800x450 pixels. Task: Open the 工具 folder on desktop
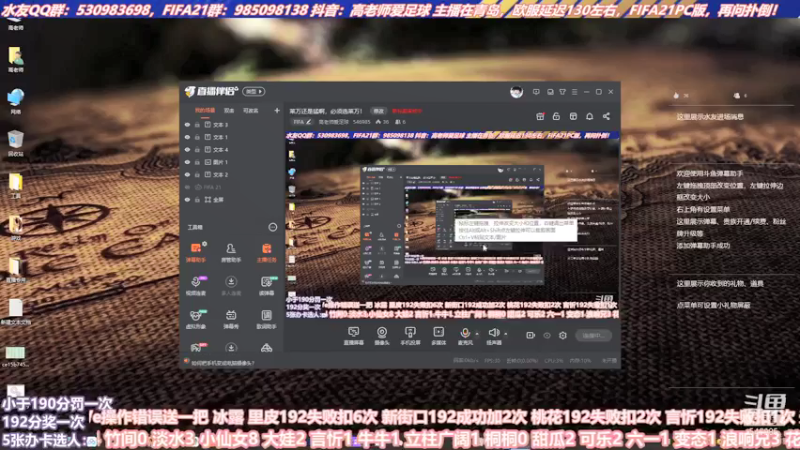[15, 185]
